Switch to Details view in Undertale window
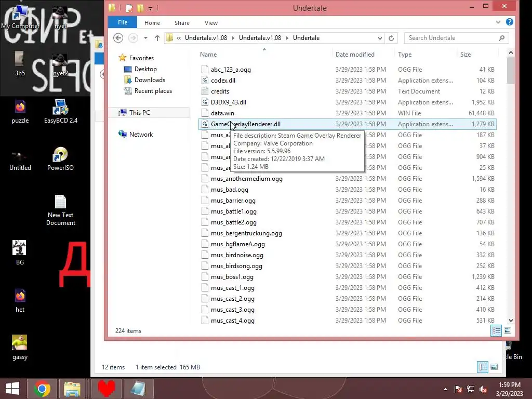 click(x=496, y=330)
